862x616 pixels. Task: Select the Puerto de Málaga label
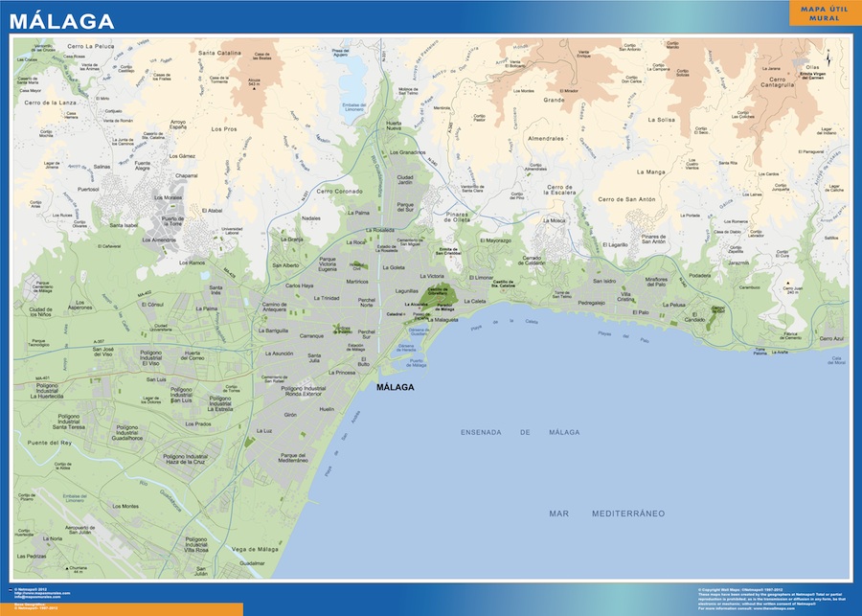417,363
